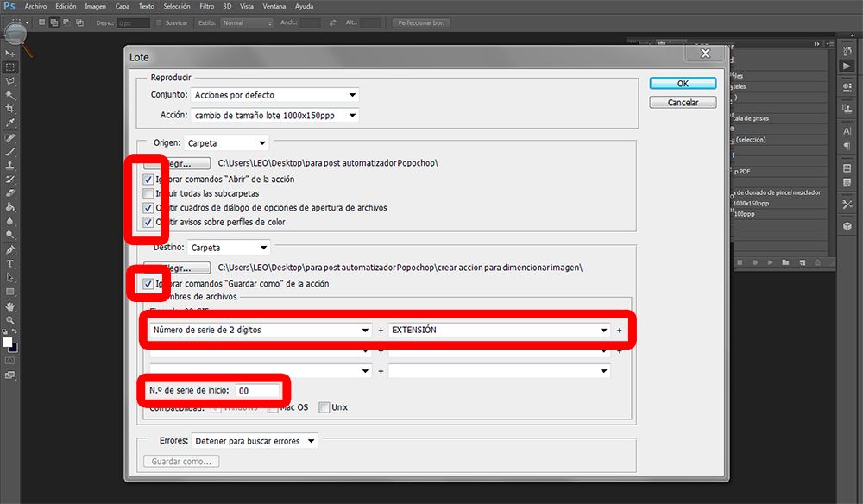Open the History panel from the dock
This screenshot has height=504, width=863.
point(847,51)
